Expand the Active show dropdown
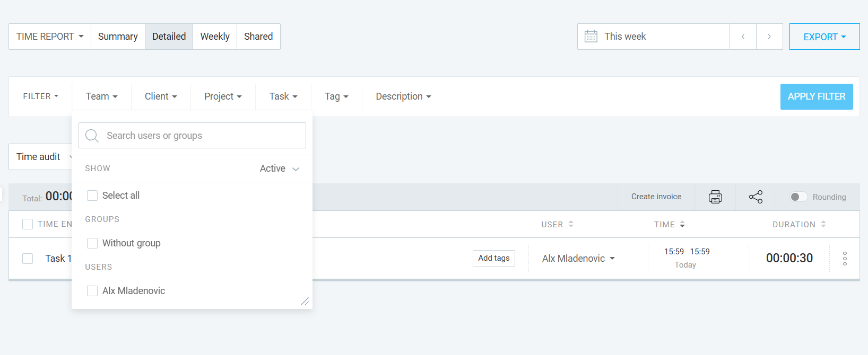The height and width of the screenshot is (355, 868). click(280, 168)
